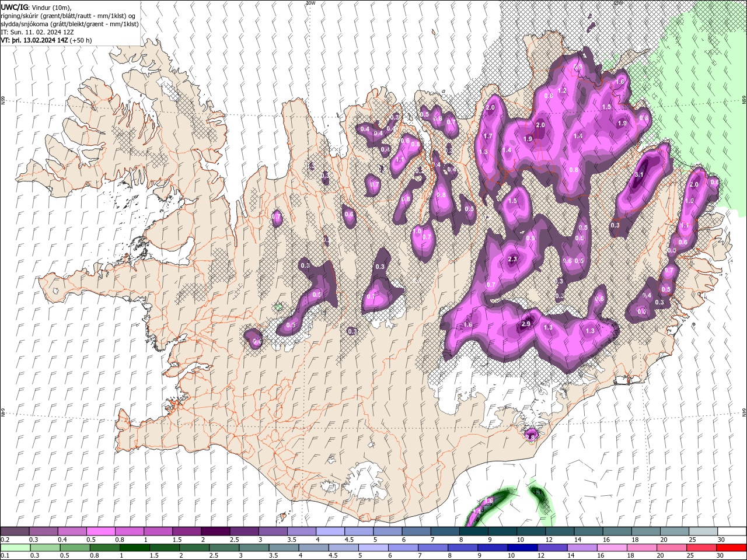This screenshot has width=747, height=560.
Task: Click the pale lavender 4 swatch in upper legend row
Action: (330, 531)
